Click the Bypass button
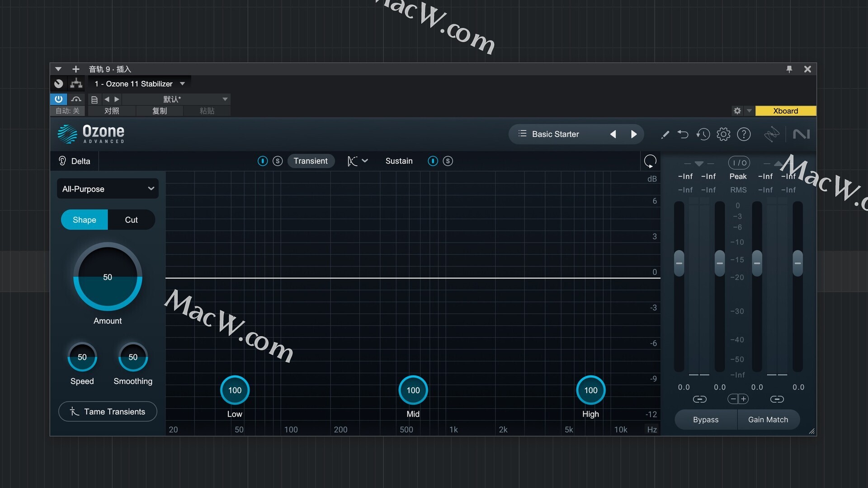Screen dimensions: 868x488 (x=706, y=420)
